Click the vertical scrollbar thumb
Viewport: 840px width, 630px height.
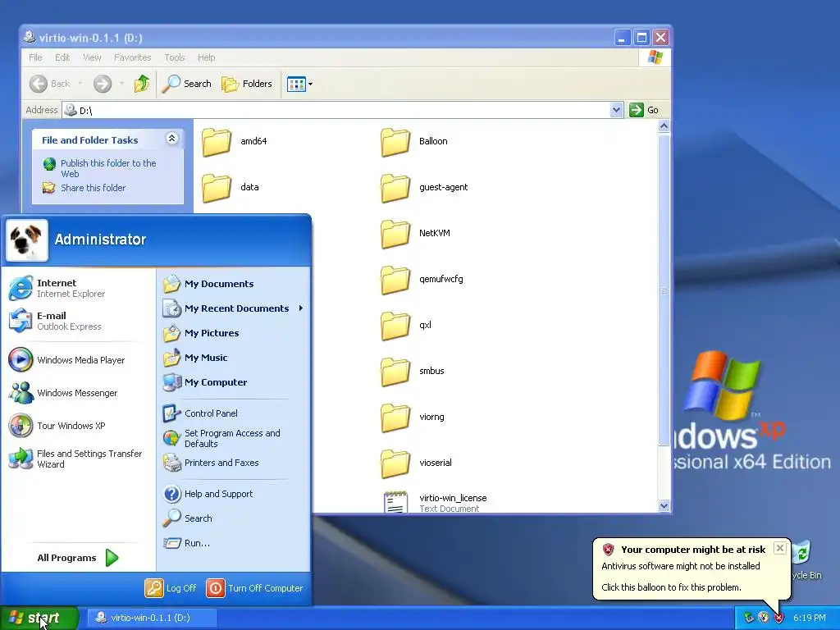[664, 290]
